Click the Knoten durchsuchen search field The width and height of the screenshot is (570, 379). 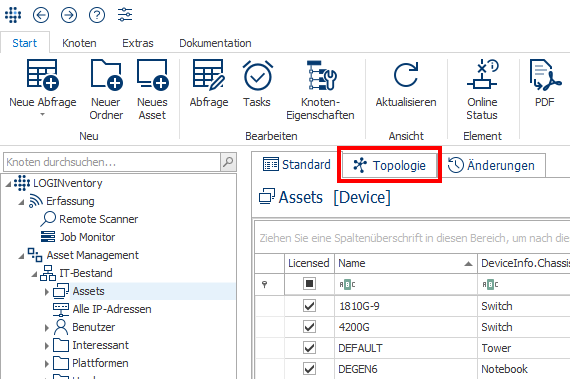(112, 162)
